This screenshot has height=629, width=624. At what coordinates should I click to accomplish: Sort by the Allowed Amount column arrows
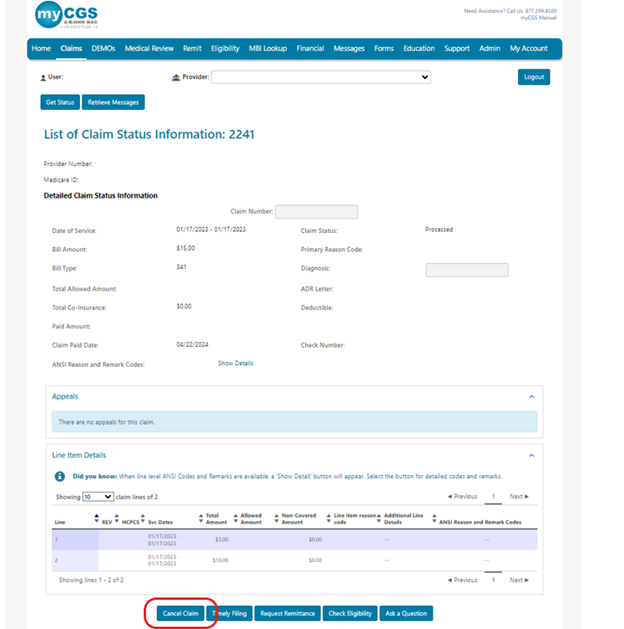(x=236, y=518)
